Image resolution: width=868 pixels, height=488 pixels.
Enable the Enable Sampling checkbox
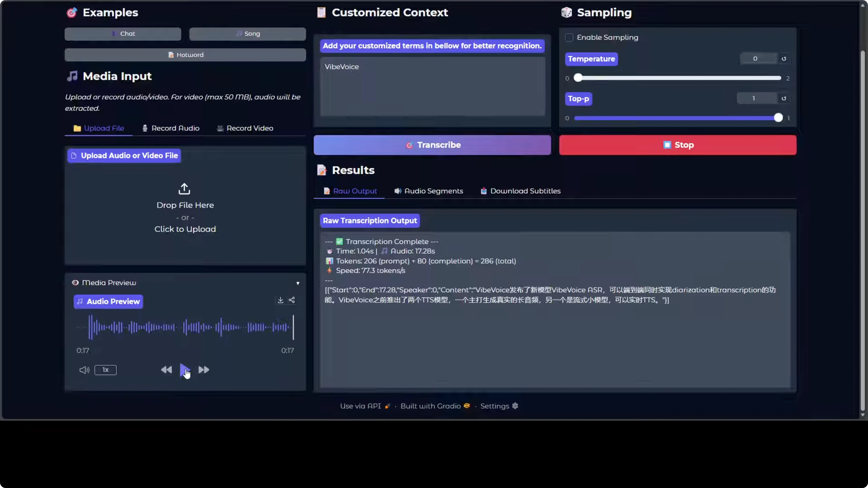click(x=569, y=37)
